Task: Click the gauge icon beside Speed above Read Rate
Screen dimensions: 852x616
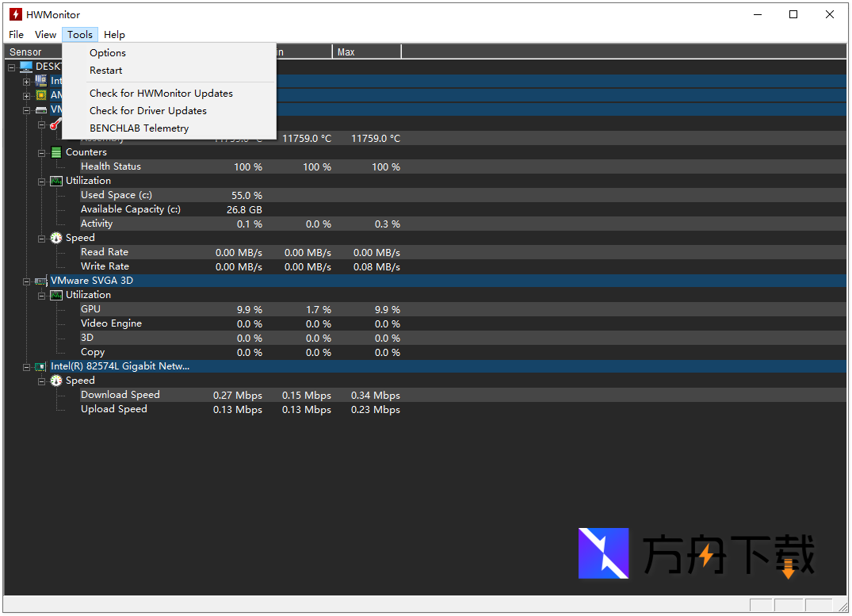Action: click(x=56, y=238)
